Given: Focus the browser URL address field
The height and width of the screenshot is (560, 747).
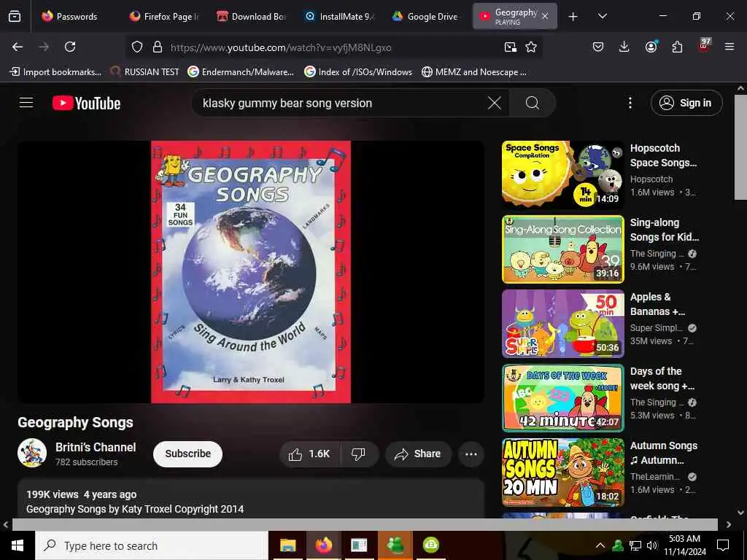Looking at the screenshot, I should click(x=333, y=47).
